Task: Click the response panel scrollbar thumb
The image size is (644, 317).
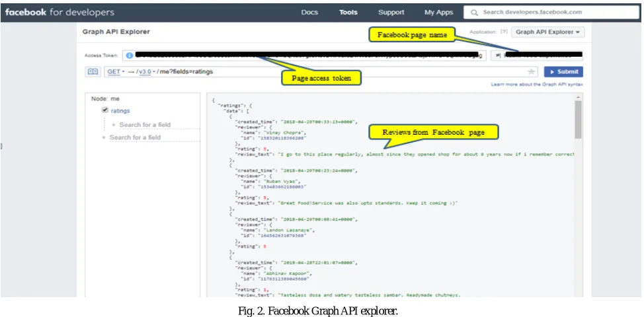Action: [x=579, y=120]
